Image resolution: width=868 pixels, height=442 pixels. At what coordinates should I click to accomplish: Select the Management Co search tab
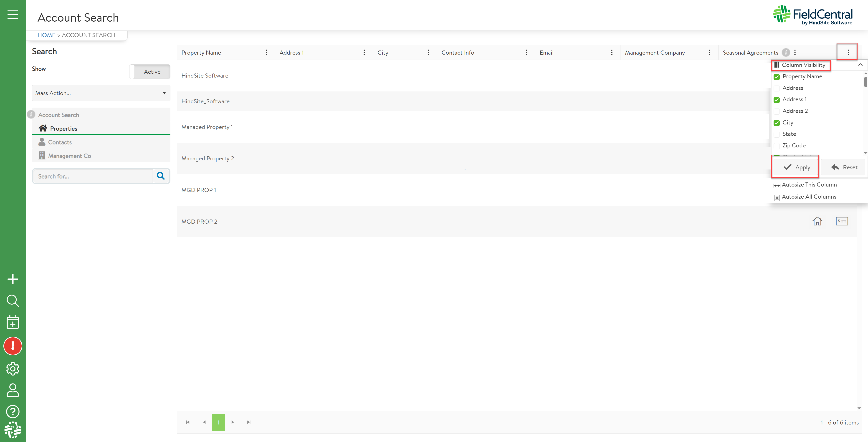[101, 156]
